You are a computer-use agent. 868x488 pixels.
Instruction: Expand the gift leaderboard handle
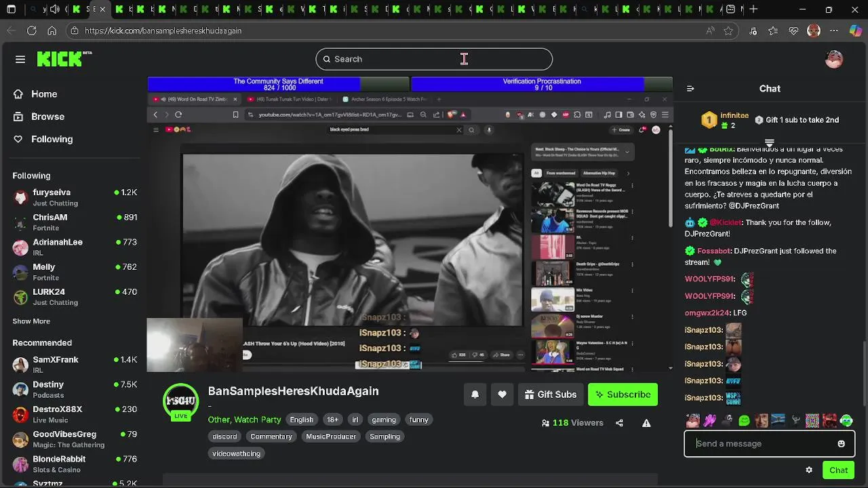(770, 143)
